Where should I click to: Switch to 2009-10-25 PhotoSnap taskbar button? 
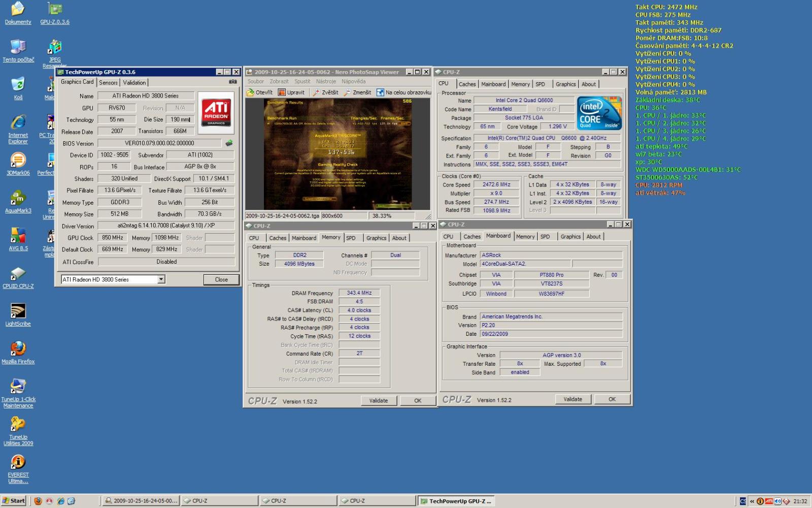(x=141, y=501)
